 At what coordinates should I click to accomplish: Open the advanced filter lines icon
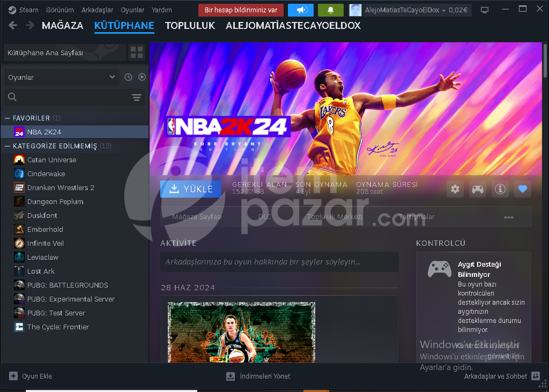[137, 97]
